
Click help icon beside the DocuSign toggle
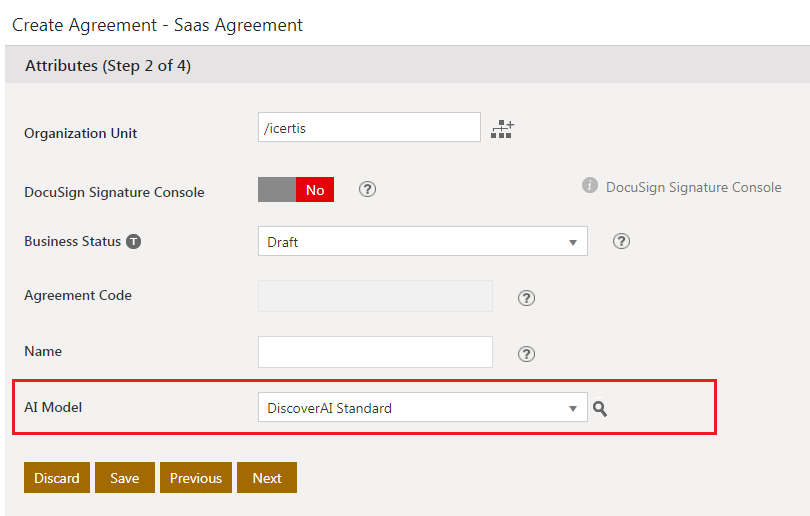pyautogui.click(x=367, y=189)
